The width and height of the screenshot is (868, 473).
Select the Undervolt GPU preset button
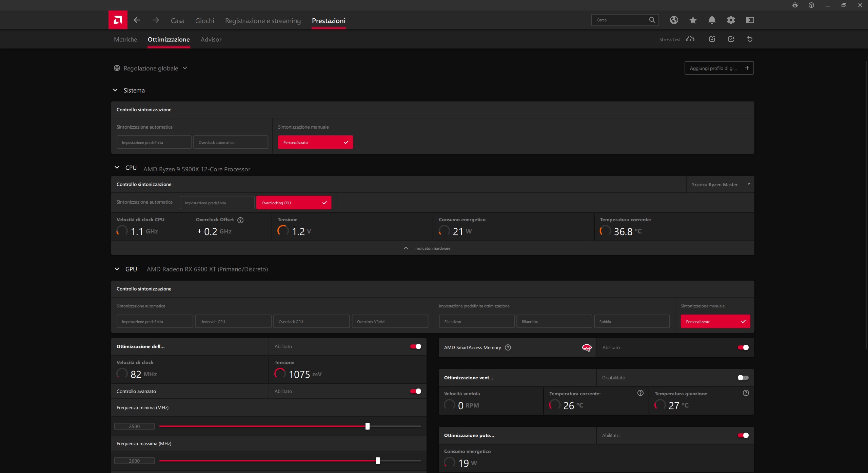click(233, 321)
